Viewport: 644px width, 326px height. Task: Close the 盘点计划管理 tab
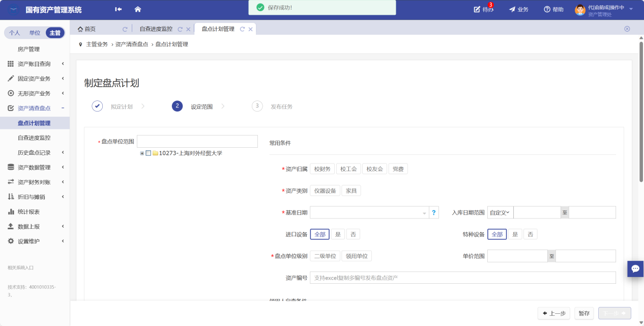pos(250,29)
